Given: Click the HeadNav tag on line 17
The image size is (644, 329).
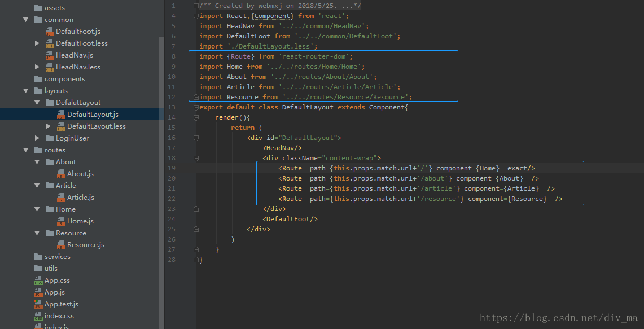Looking at the screenshot, I should coord(283,148).
